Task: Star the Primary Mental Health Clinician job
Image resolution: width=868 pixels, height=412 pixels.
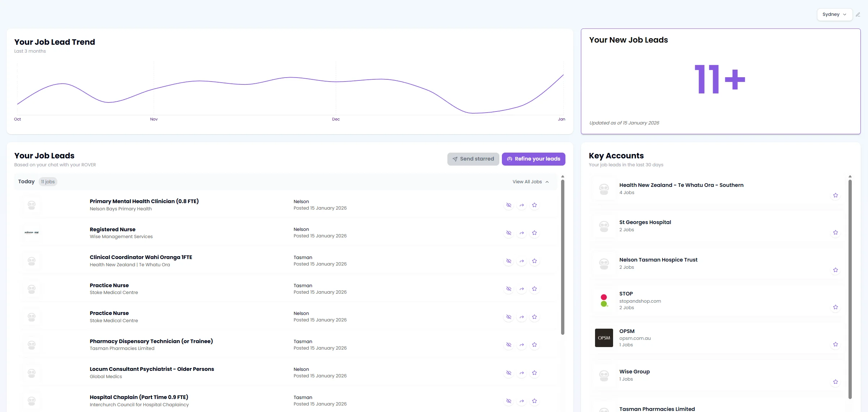Action: [x=534, y=205]
